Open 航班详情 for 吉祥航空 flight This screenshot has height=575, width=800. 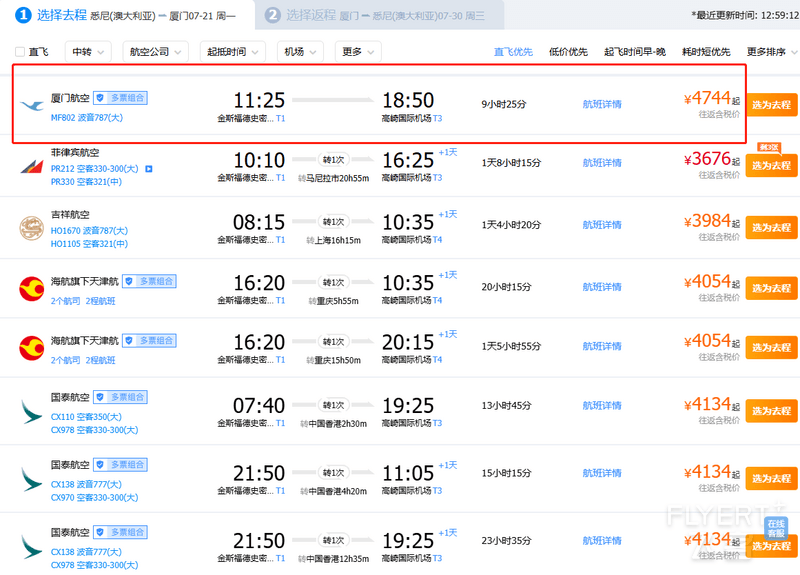pos(602,224)
